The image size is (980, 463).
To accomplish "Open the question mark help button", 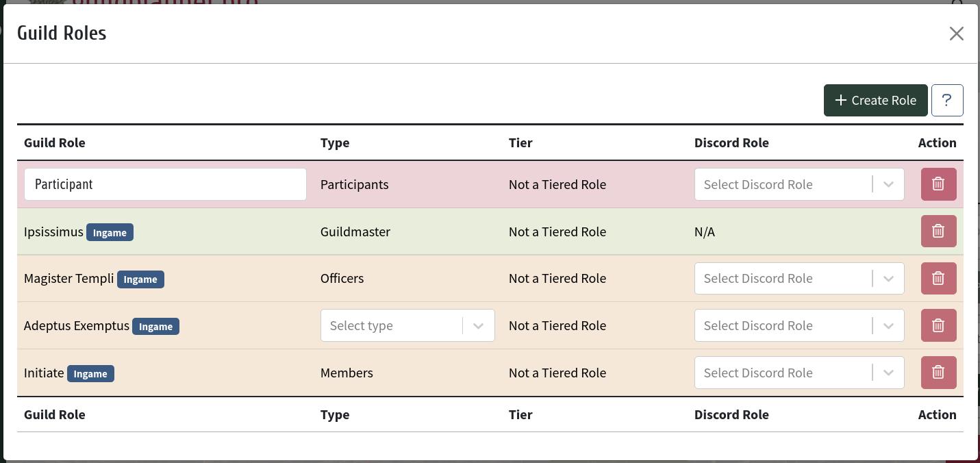I will coord(947,100).
